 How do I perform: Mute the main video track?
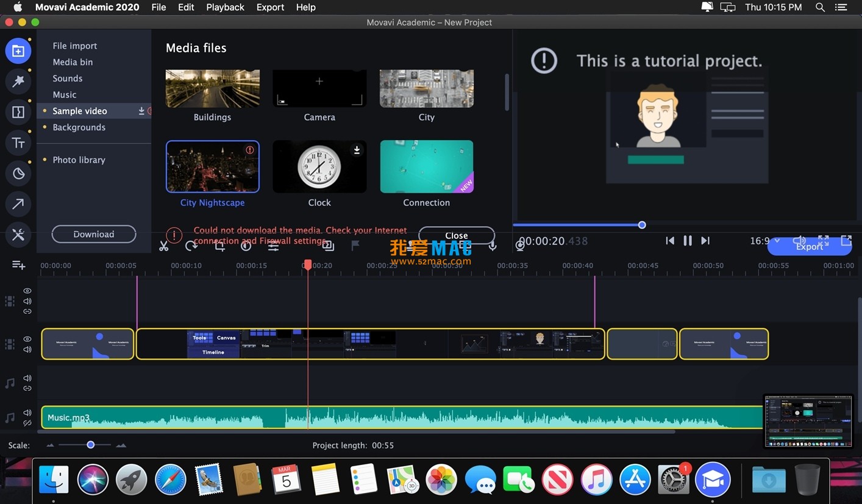27,349
